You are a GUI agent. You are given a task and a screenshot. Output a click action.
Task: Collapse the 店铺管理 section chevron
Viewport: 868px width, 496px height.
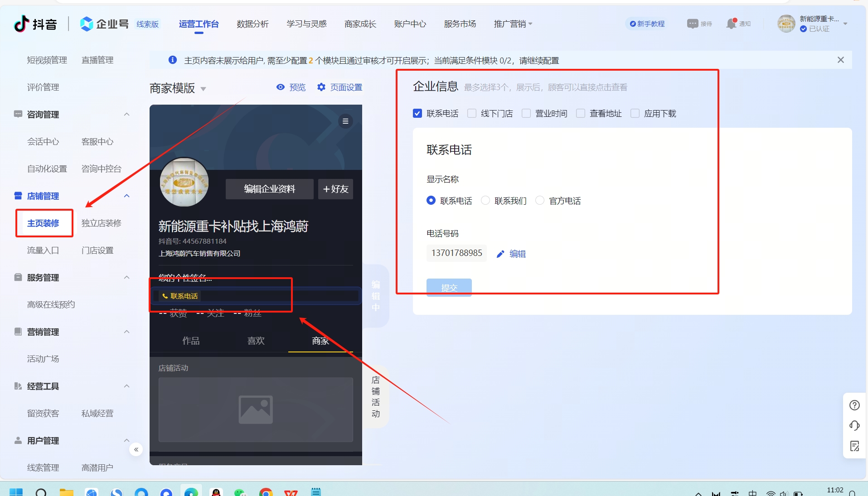[127, 196]
